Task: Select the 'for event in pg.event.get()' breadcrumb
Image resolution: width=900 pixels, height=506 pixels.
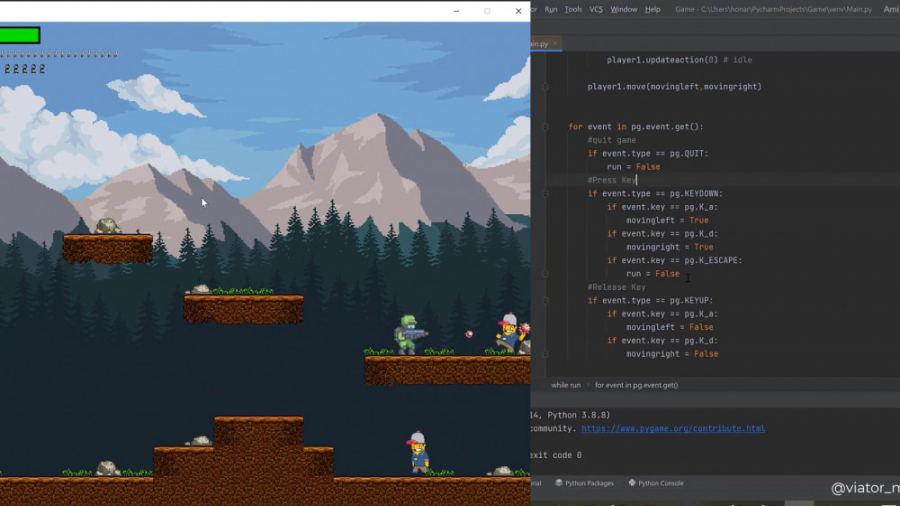Action: click(636, 385)
